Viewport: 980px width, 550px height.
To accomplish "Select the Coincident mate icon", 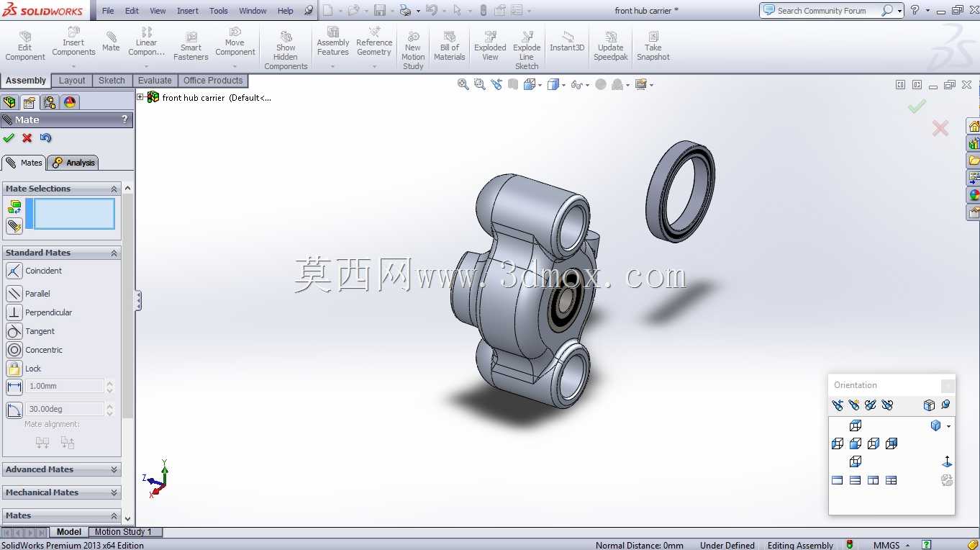I will pyautogui.click(x=14, y=271).
